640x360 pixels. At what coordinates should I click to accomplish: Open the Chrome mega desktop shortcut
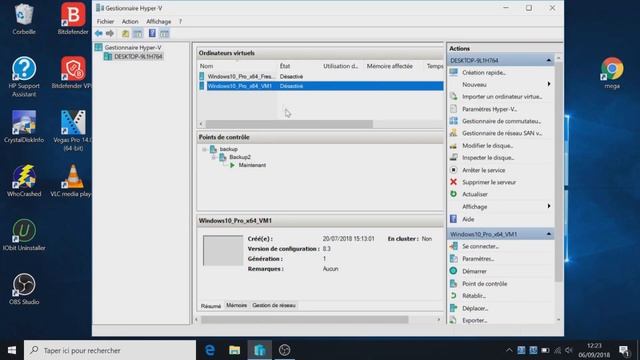(612, 73)
